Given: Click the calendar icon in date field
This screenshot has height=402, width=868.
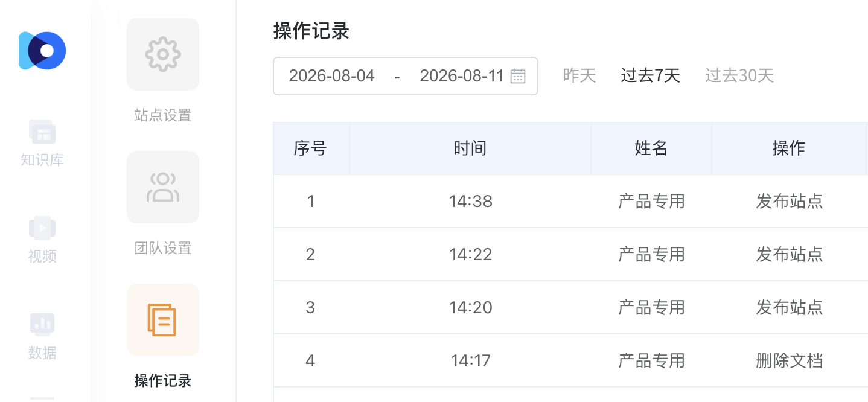Looking at the screenshot, I should point(518,76).
